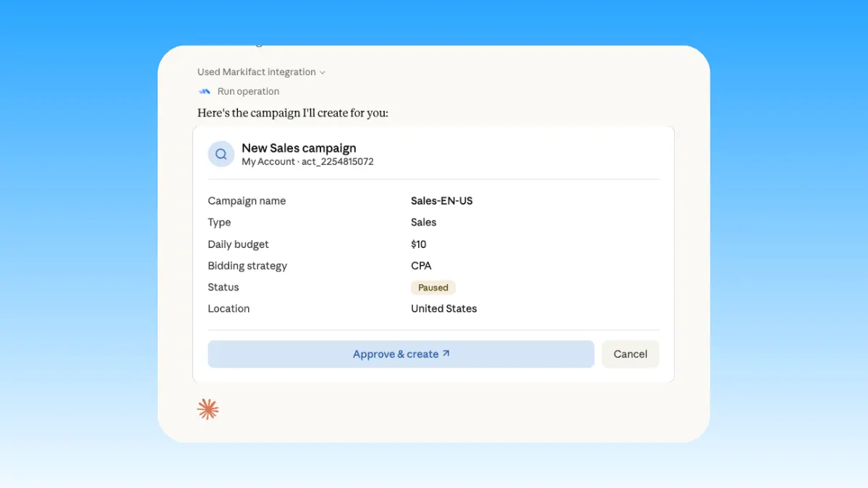Click the blue Run operation wave icon

[205, 91]
